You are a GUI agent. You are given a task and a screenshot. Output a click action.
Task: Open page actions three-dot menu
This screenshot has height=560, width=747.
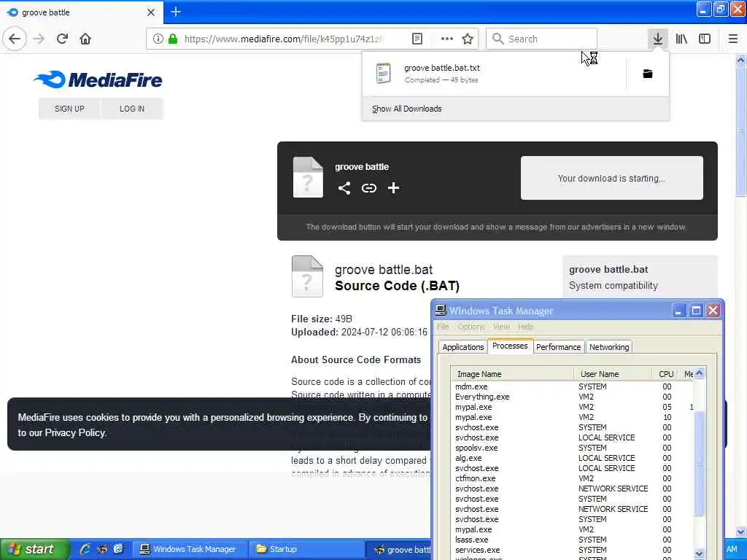point(447,39)
